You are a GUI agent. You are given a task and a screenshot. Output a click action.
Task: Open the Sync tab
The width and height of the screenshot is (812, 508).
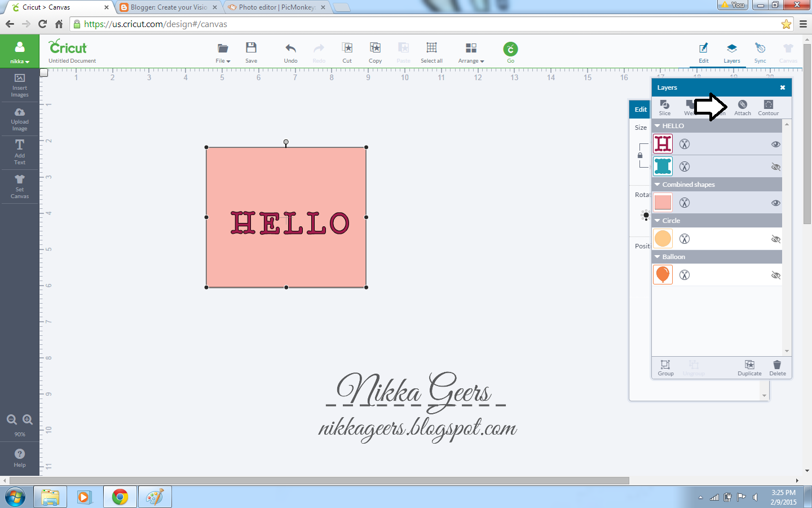click(760, 52)
